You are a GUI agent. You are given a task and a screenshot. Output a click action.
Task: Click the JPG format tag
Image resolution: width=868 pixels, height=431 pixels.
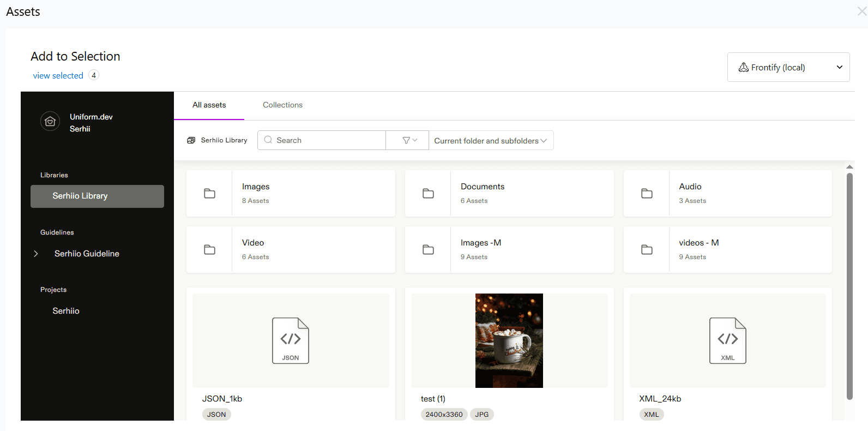(481, 415)
